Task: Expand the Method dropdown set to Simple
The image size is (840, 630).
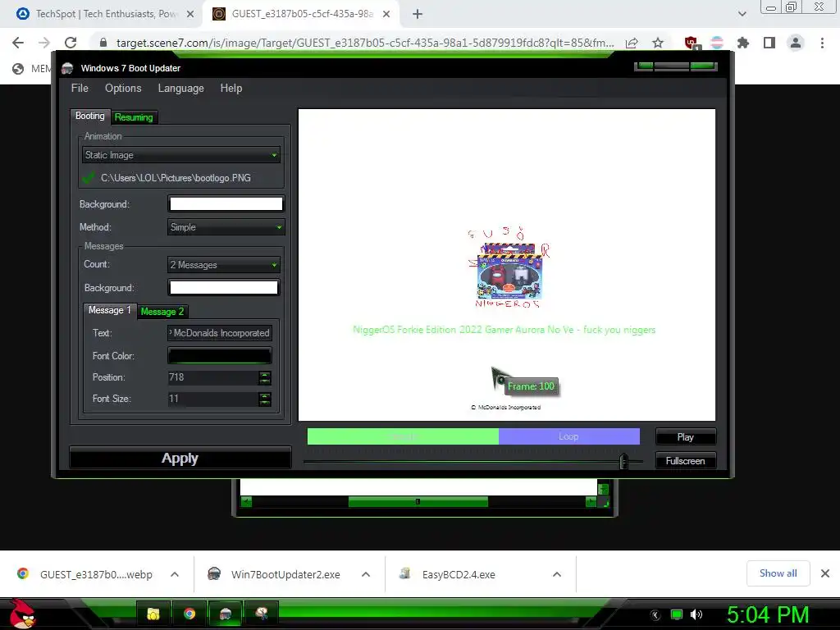Action: coord(226,227)
